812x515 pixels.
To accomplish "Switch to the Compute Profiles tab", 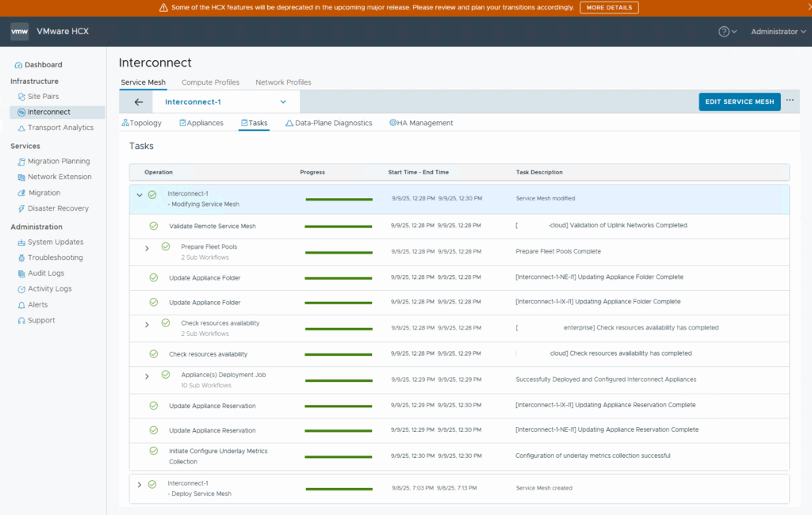I will (210, 82).
